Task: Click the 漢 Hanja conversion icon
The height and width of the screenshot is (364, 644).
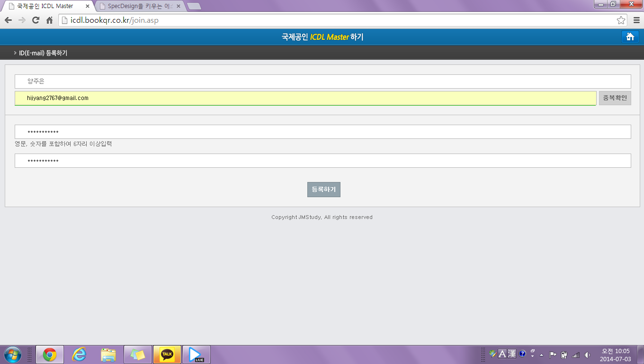Action: click(x=512, y=354)
